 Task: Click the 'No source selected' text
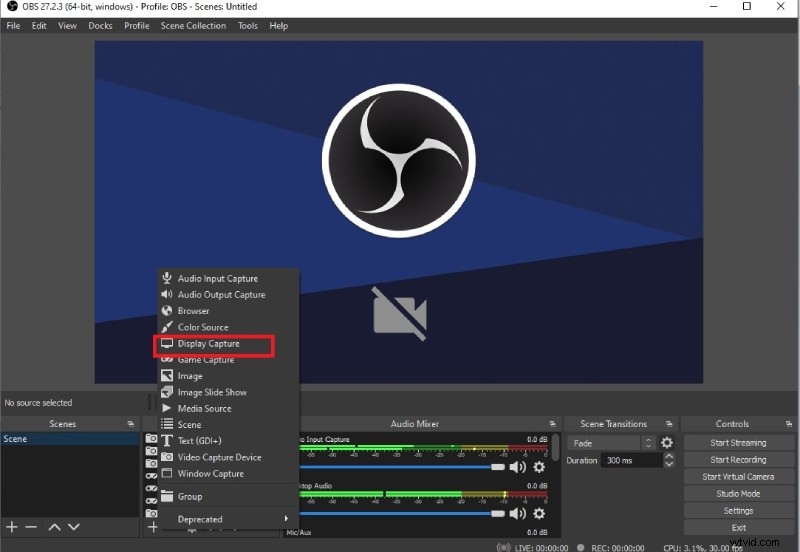pyautogui.click(x=38, y=403)
